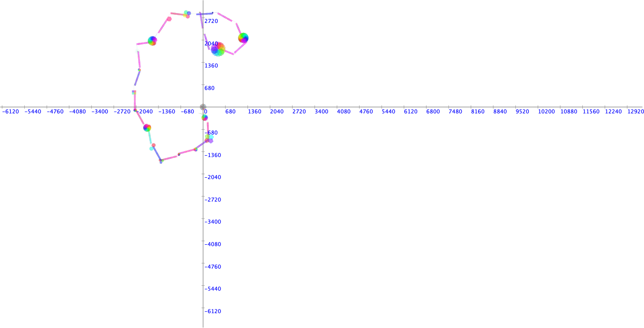
Task: Click the -3400 label on the vertical axis
Action: [214, 222]
